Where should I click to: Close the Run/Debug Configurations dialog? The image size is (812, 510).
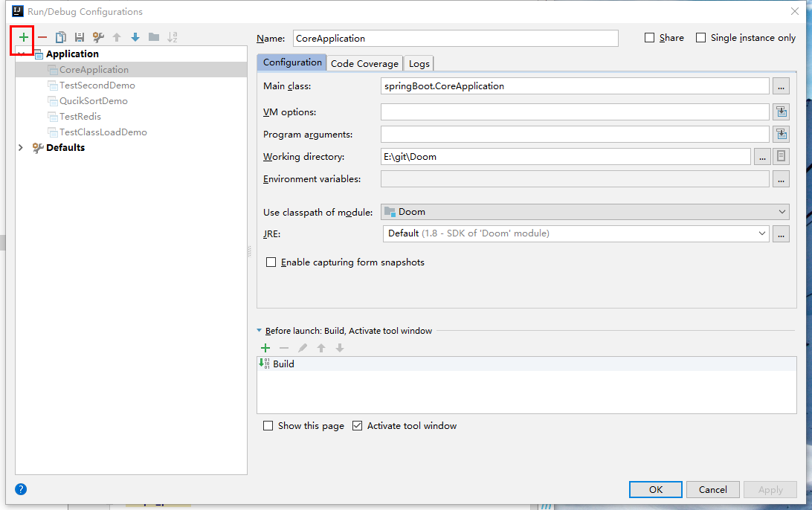(x=795, y=11)
